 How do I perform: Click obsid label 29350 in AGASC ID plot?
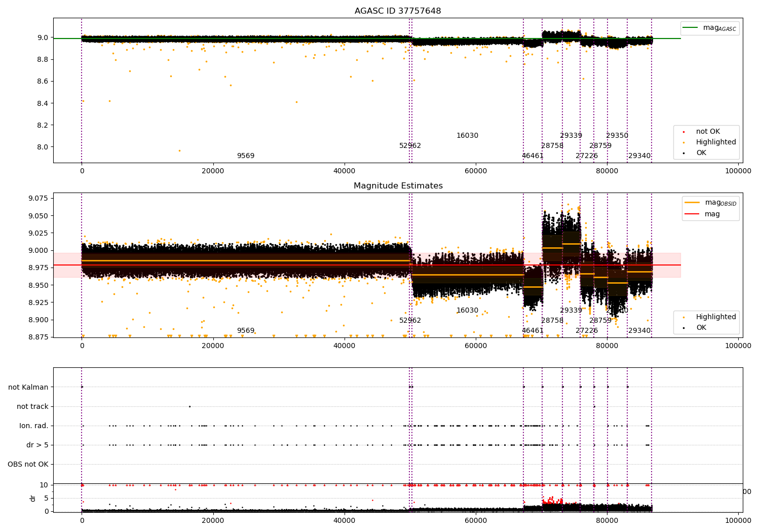point(617,136)
